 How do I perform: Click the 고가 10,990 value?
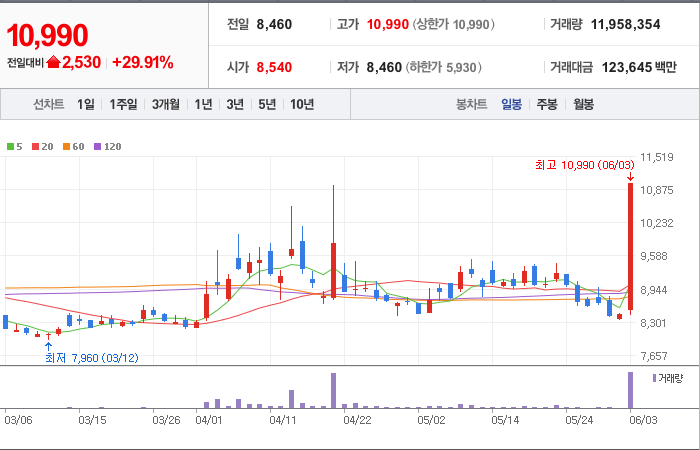coord(388,24)
